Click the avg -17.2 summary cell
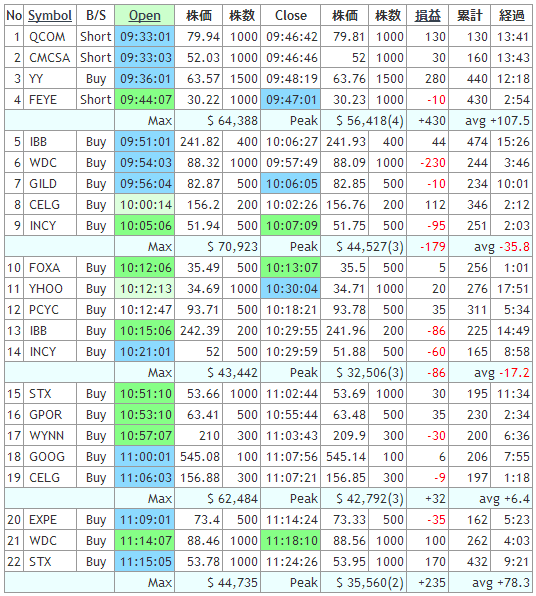This screenshot has width=536, height=596. [490, 373]
